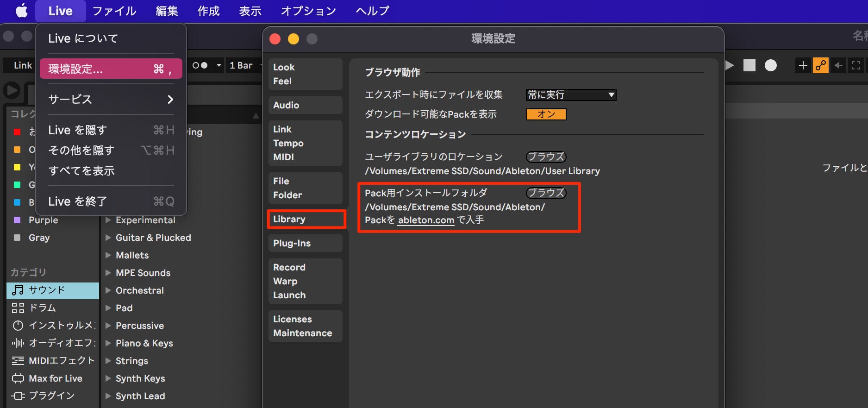Viewport: 868px width, 408px height.
Task: Select the Orange collection color tag
Action: [17, 150]
